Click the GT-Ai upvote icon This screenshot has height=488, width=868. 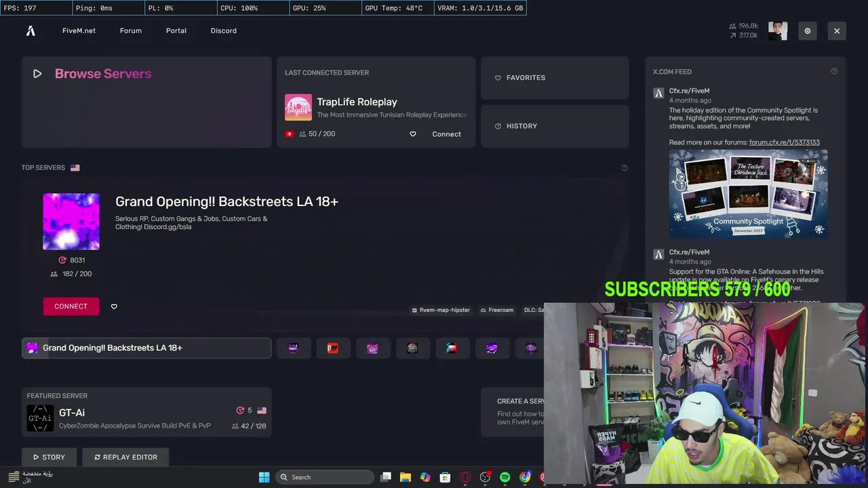[240, 411]
